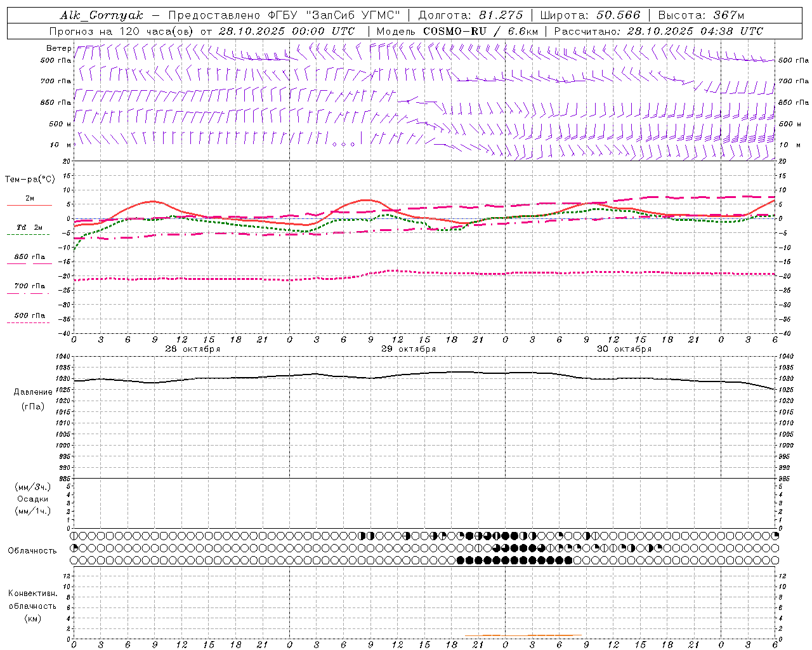Click the Осадки precipitation label
This screenshot has height=650, width=812.
33,499
